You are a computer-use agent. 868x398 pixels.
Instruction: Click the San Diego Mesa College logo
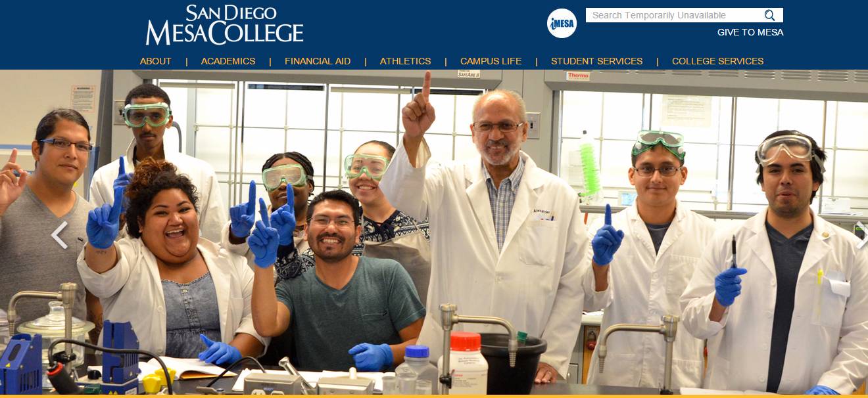click(224, 25)
